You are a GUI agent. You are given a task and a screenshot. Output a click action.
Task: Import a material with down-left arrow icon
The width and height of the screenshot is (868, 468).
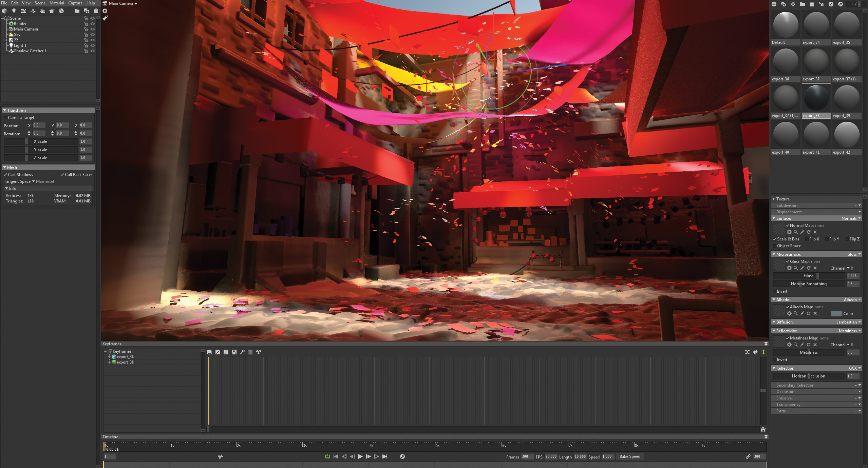(831, 4)
